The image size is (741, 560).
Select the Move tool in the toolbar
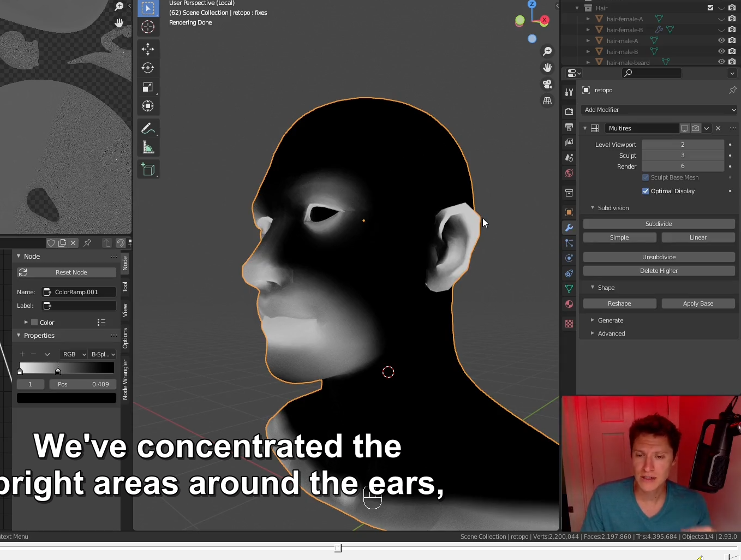click(x=148, y=49)
